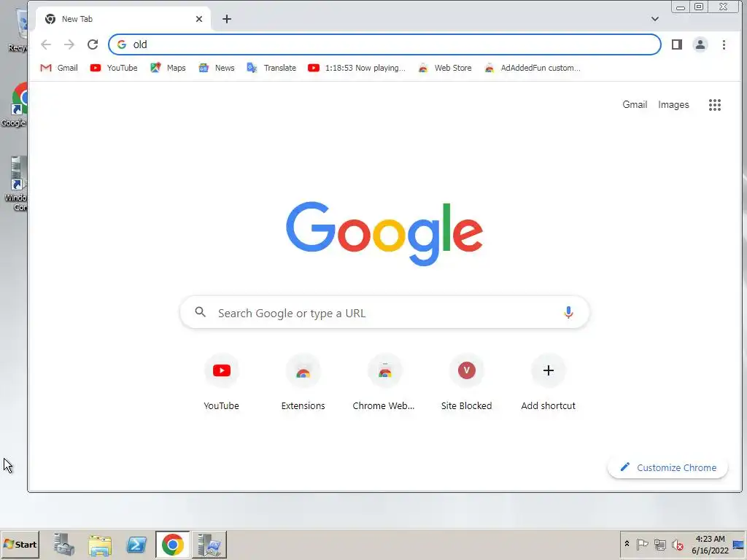
Task: Open Web Store bookmark
Action: [444, 68]
